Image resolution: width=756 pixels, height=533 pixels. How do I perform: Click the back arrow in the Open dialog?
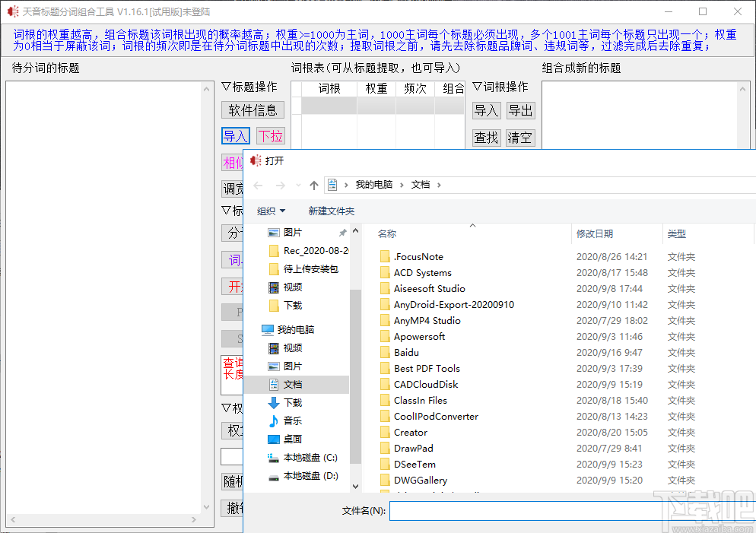click(x=258, y=186)
